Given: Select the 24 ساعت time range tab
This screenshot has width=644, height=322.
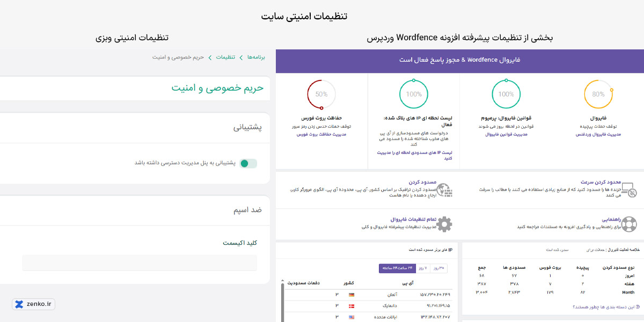Looking at the screenshot, I should pyautogui.click(x=397, y=268).
